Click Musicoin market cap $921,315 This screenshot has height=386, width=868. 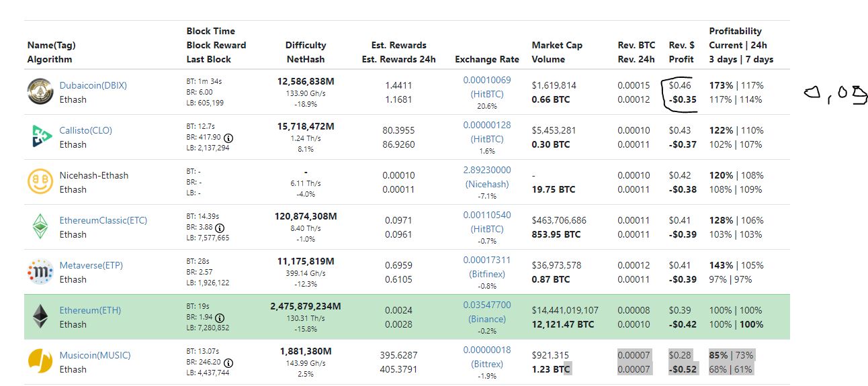point(550,355)
